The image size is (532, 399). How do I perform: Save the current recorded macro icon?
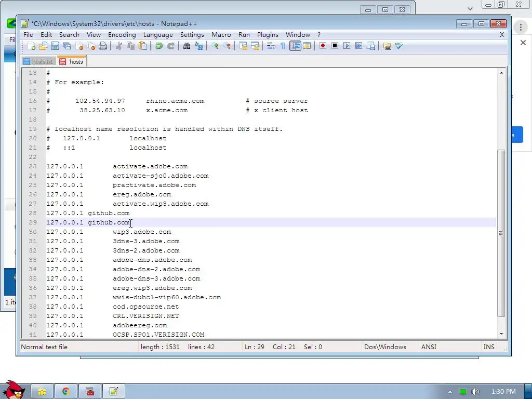[x=371, y=46]
